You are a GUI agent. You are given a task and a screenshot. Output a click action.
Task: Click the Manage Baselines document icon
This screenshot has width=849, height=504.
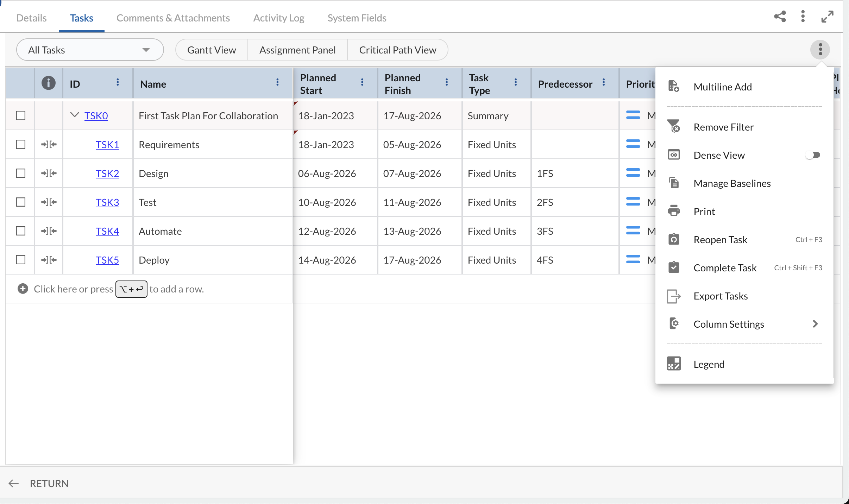coord(674,183)
